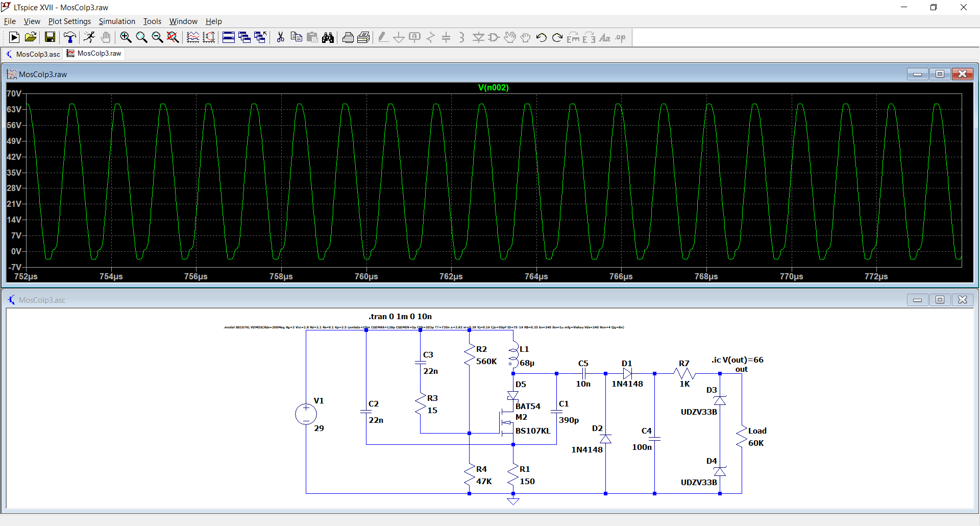This screenshot has width=980, height=526.
Task: Click the 70V vertical axis label
Action: (x=14, y=93)
